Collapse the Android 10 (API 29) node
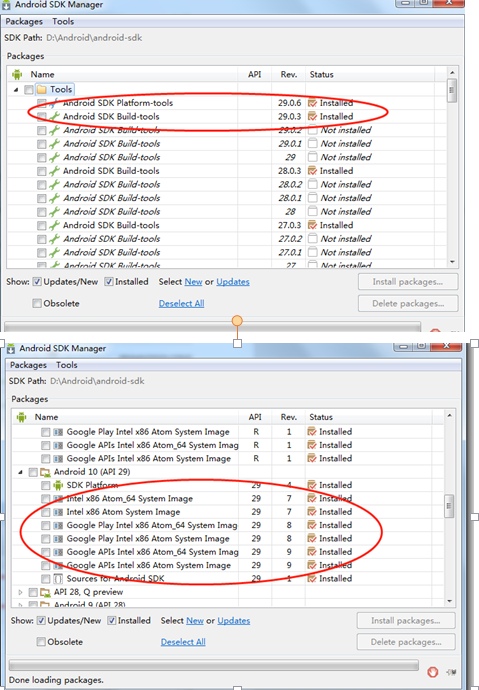The height and width of the screenshot is (690, 479). pos(21,472)
